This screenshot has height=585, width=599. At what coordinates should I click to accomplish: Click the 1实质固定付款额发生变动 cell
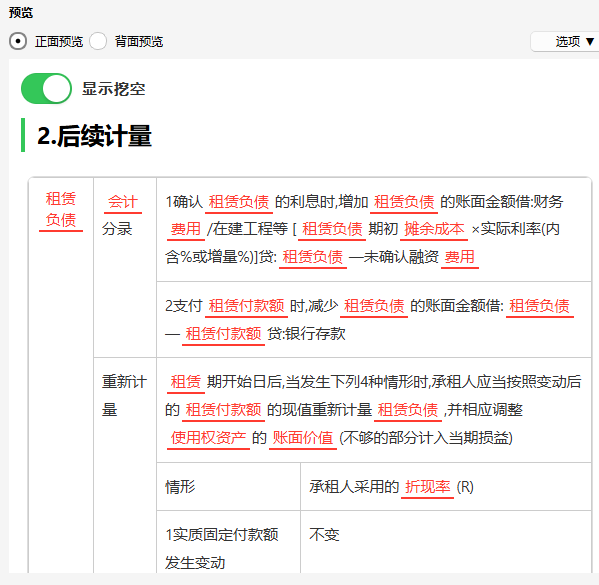(222, 549)
